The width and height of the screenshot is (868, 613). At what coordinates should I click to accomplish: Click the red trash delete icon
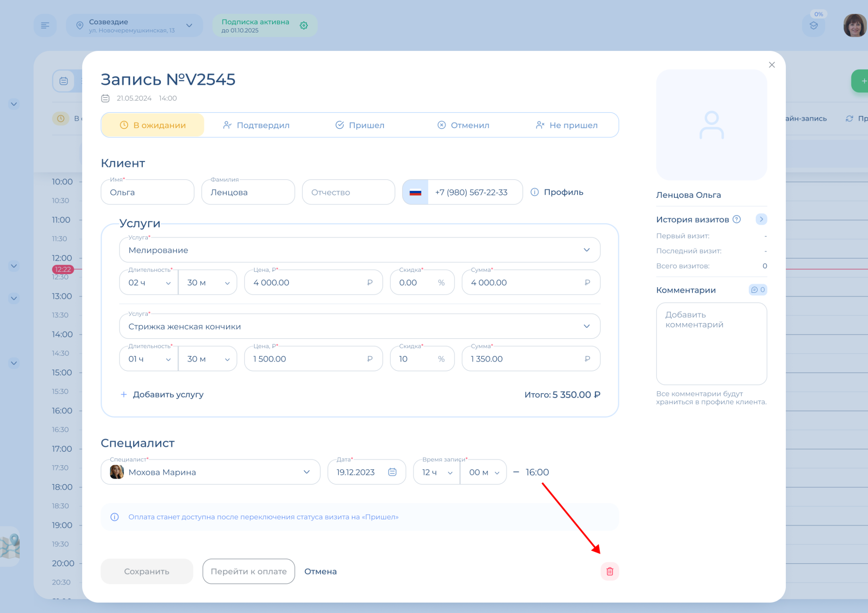tap(609, 571)
